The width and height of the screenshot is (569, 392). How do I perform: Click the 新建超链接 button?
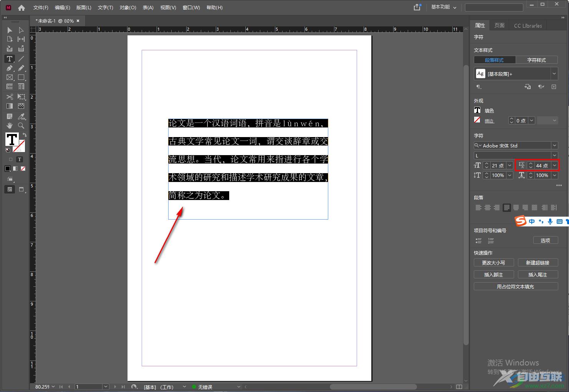coord(538,263)
